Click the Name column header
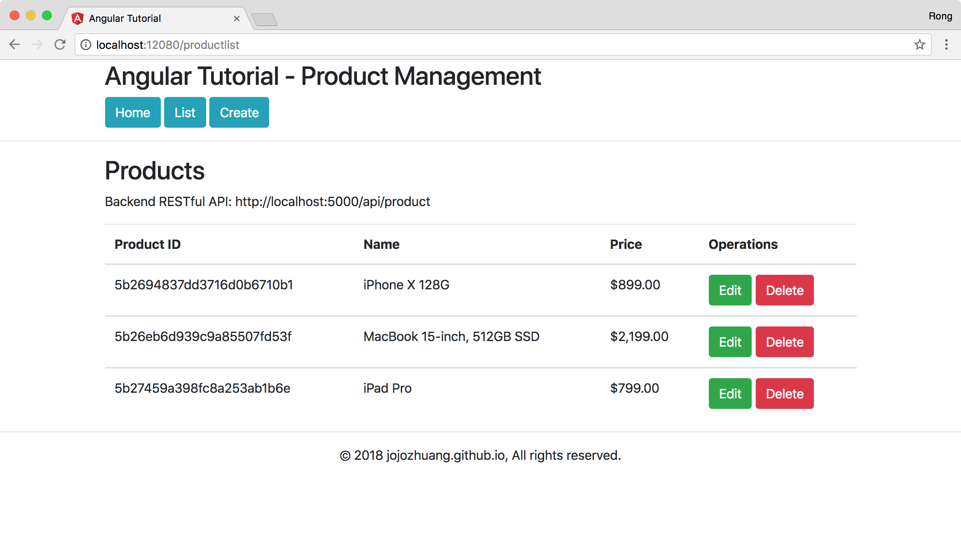This screenshot has height=560, width=961. (381, 244)
